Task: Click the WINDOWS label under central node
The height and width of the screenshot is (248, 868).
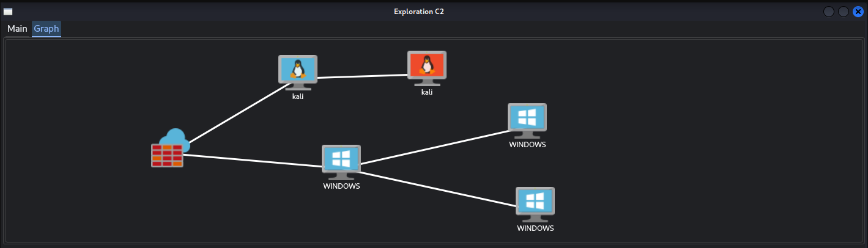Action: click(x=341, y=186)
